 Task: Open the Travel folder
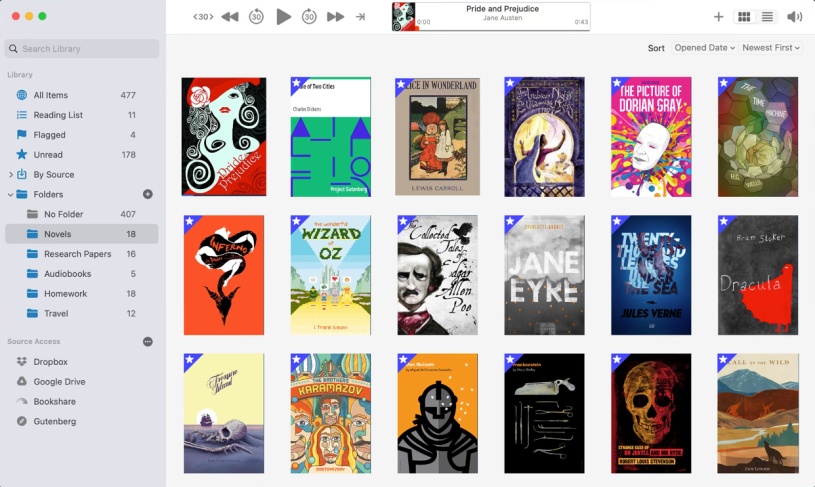coord(82,313)
